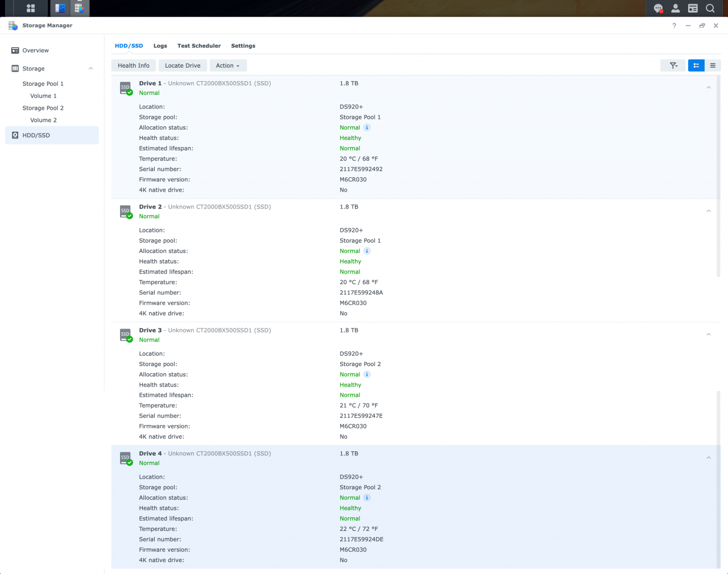Viewport: 728px width, 574px height.
Task: Open the Main Menu apps icon
Action: [x=29, y=8]
